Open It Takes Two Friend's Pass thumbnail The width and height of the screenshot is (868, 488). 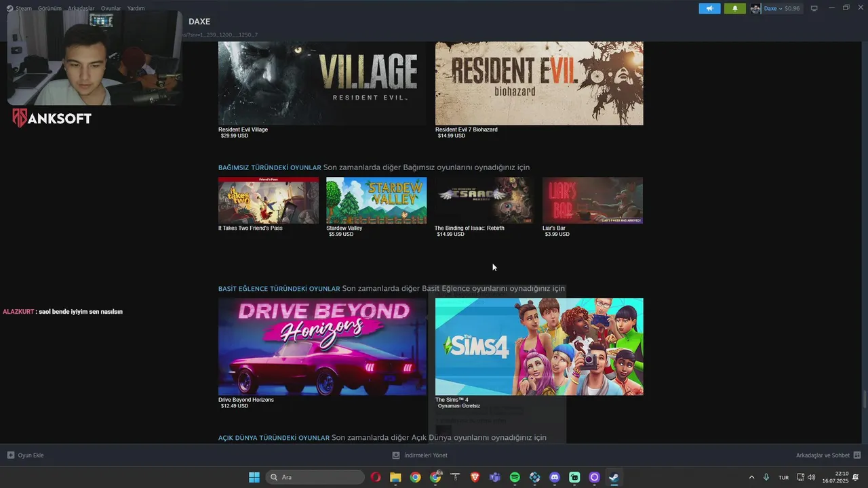point(269,201)
